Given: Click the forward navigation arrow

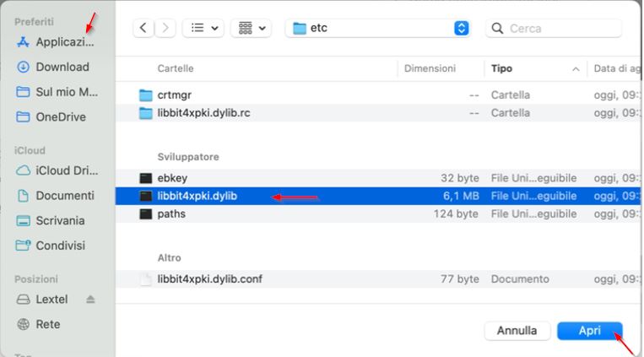Looking at the screenshot, I should pyautogui.click(x=166, y=28).
